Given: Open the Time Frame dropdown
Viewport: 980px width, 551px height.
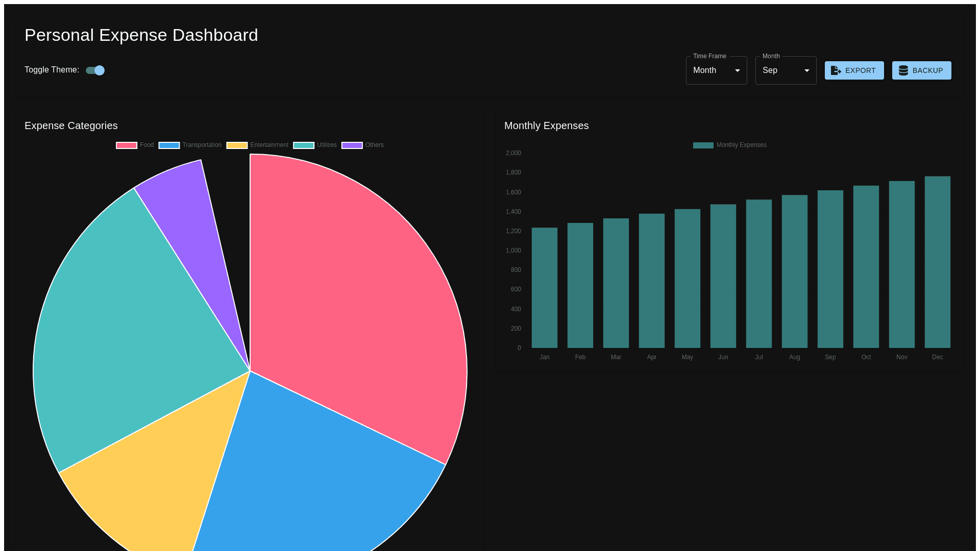Looking at the screenshot, I should coord(716,70).
